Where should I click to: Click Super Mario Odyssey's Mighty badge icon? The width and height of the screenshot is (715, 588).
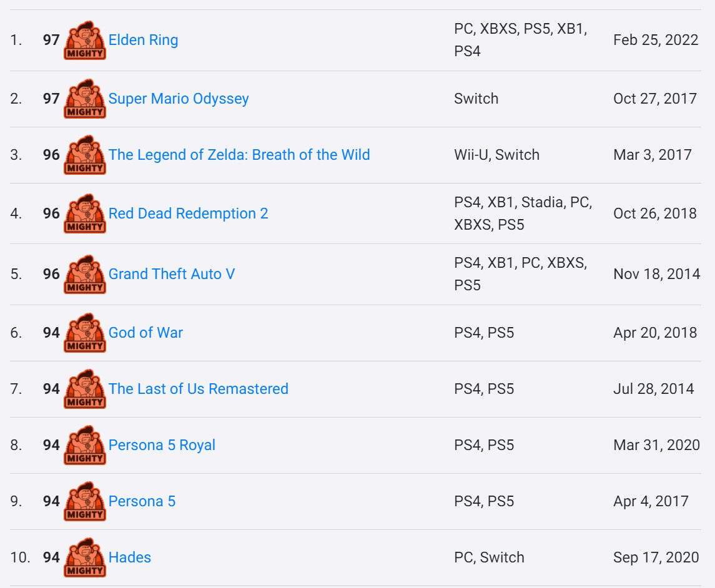85,99
